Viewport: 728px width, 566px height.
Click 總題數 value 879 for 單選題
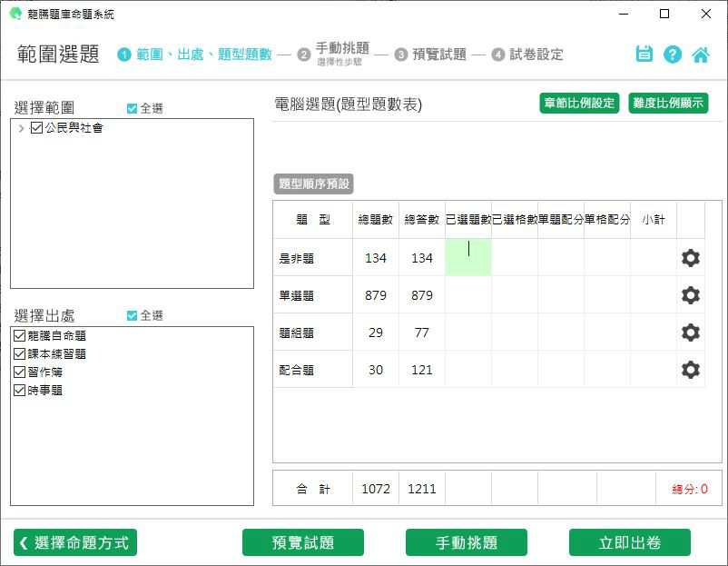coord(376,295)
